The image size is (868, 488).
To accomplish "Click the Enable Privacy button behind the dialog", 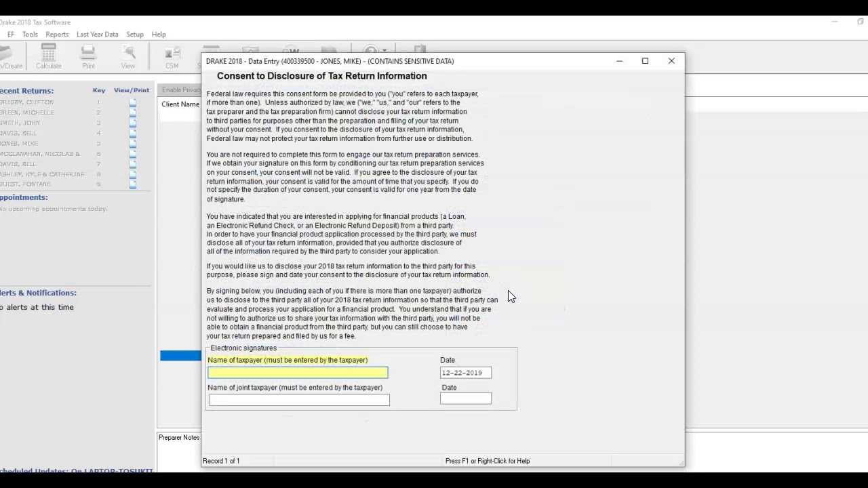I will pyautogui.click(x=180, y=90).
